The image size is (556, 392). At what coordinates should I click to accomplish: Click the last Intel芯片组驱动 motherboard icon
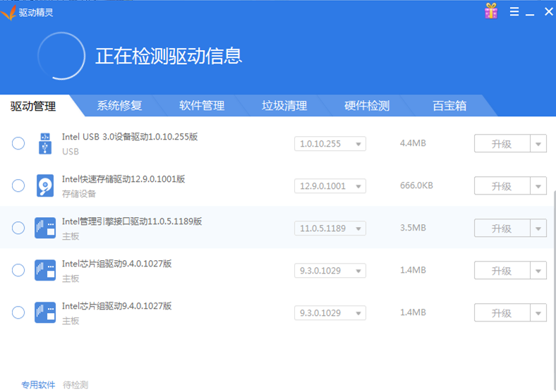pyautogui.click(x=45, y=312)
